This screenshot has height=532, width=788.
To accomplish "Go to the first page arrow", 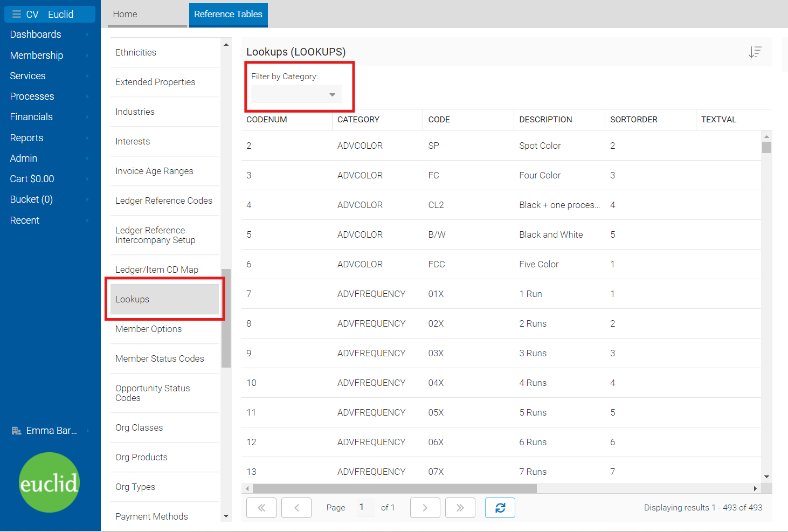I will coord(261,508).
